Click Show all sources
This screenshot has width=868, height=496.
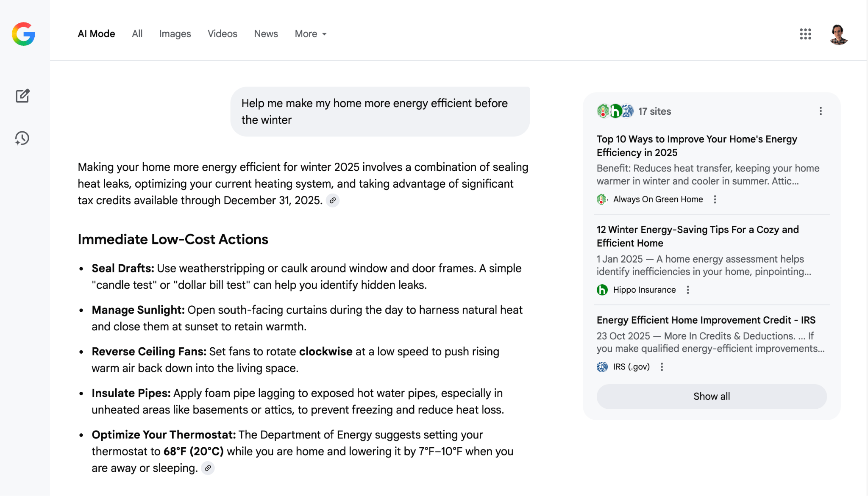pyautogui.click(x=711, y=396)
